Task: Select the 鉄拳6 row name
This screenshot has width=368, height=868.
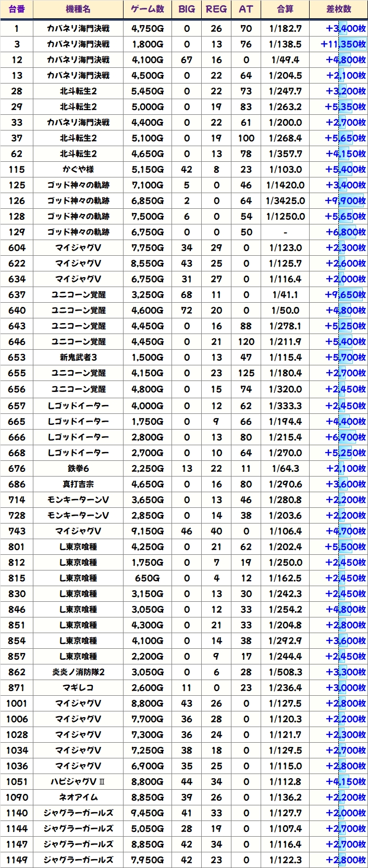Action: [x=78, y=469]
